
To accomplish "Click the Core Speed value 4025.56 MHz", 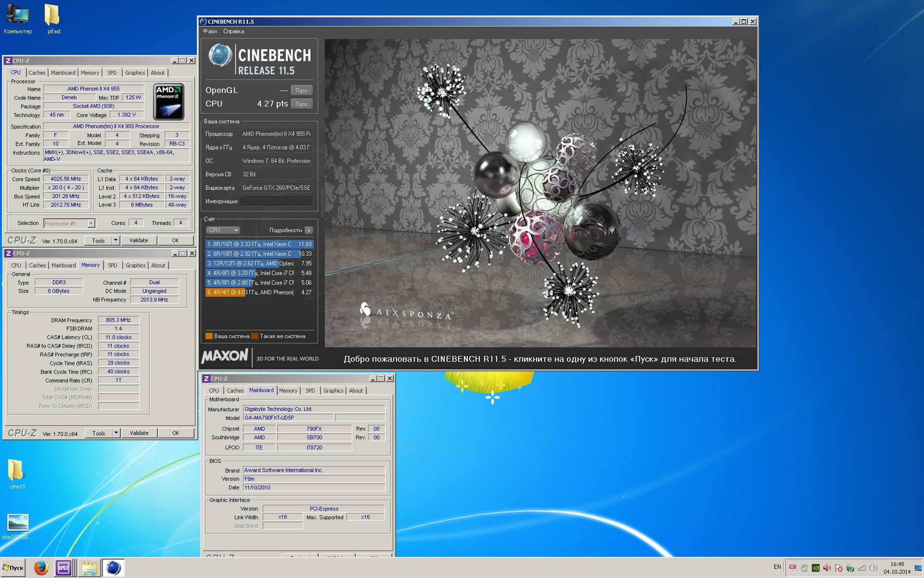I will click(x=66, y=179).
